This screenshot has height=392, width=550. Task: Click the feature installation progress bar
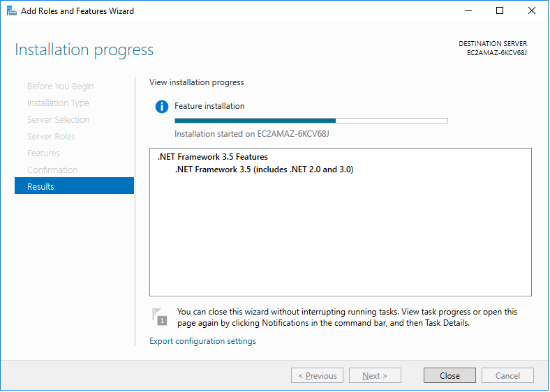pos(311,121)
